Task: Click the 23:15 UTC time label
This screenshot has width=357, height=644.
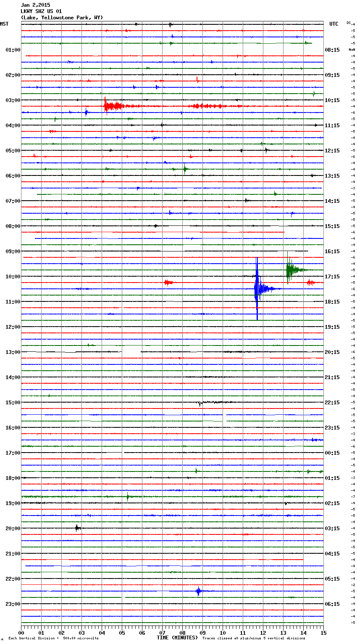Action: pyautogui.click(x=332, y=428)
